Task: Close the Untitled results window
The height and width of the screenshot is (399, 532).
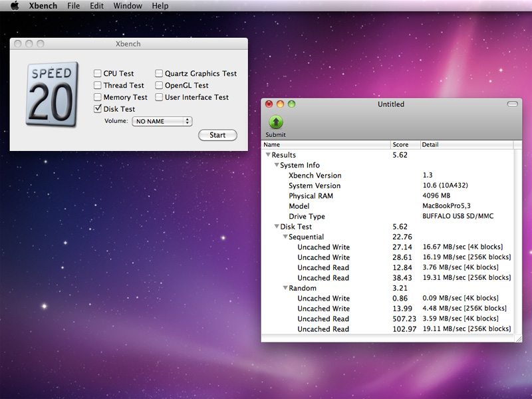Action: point(269,104)
